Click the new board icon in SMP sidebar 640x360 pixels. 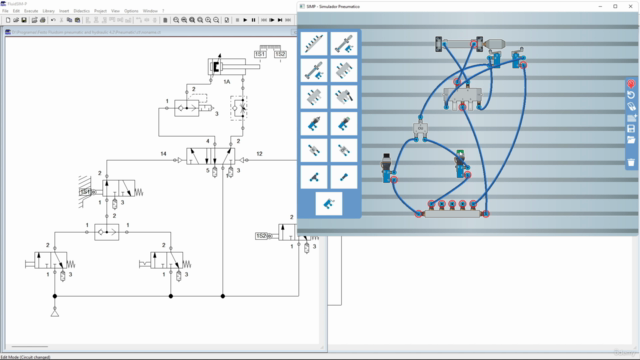click(x=631, y=118)
